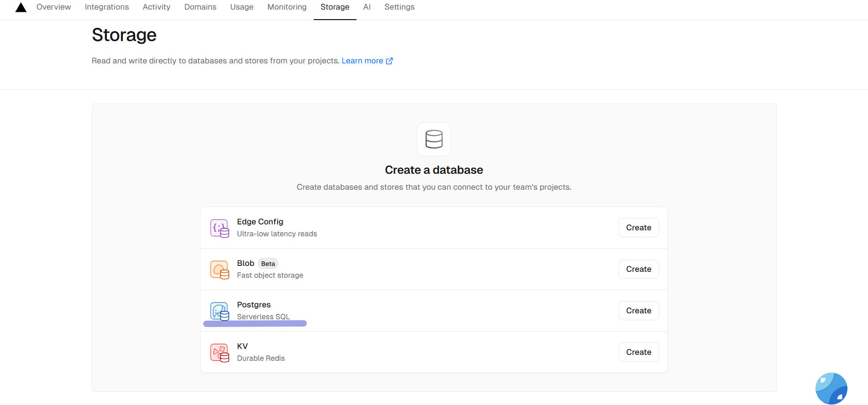The width and height of the screenshot is (868, 405).
Task: Click the Edge Config store icon
Action: coord(219,228)
